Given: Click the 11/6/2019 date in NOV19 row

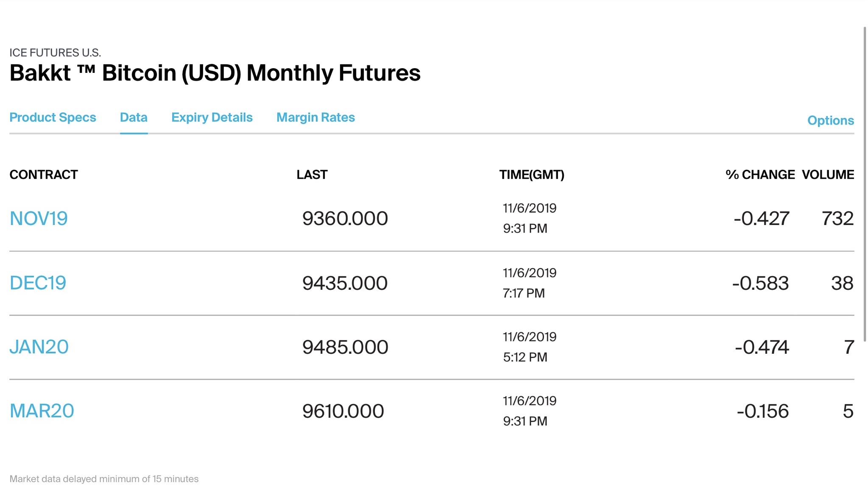Looking at the screenshot, I should (530, 208).
